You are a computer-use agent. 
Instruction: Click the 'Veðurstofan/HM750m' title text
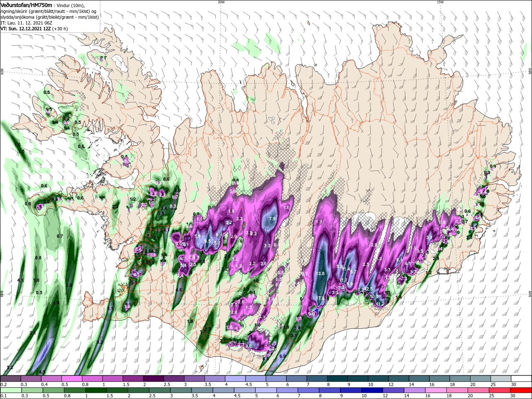tap(26, 5)
